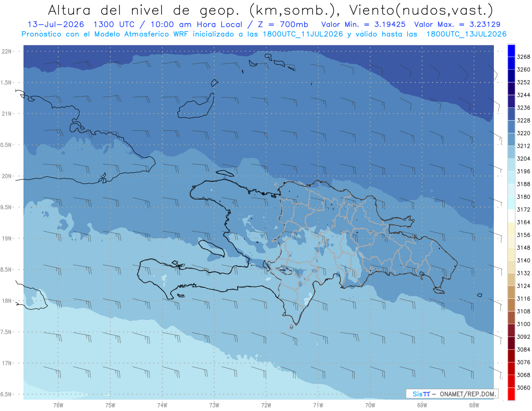Click the colorbar value '3204'
This screenshot has width=532, height=411.
(x=524, y=159)
